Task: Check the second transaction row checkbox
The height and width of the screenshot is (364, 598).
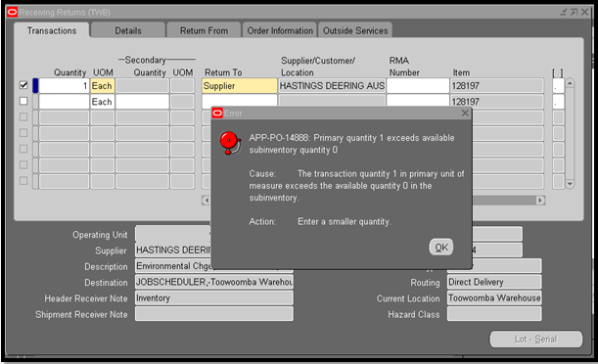Action: pyautogui.click(x=23, y=101)
